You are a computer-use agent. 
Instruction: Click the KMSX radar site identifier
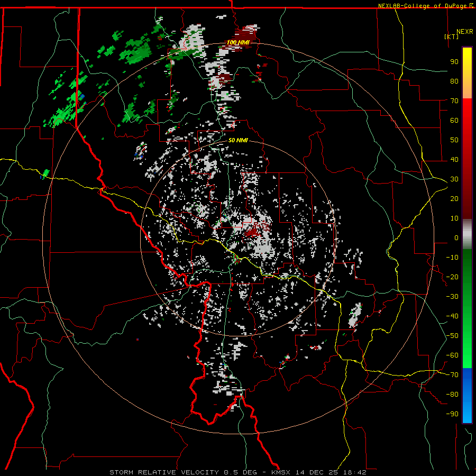[281, 472]
